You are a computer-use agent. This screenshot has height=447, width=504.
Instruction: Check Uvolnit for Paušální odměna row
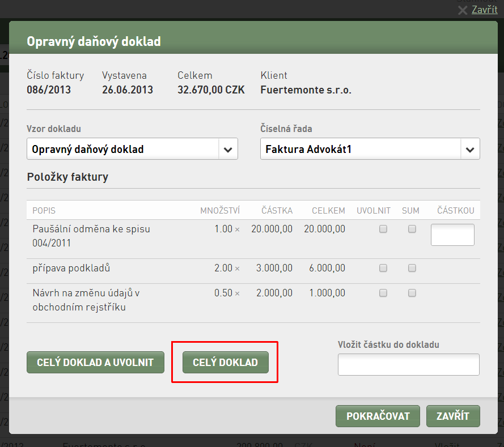point(383,229)
